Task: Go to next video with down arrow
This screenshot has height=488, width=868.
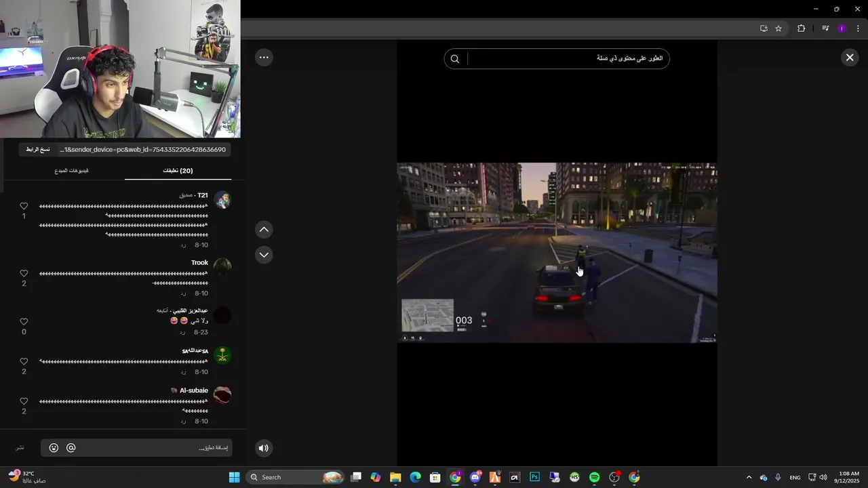Action: [264, 255]
